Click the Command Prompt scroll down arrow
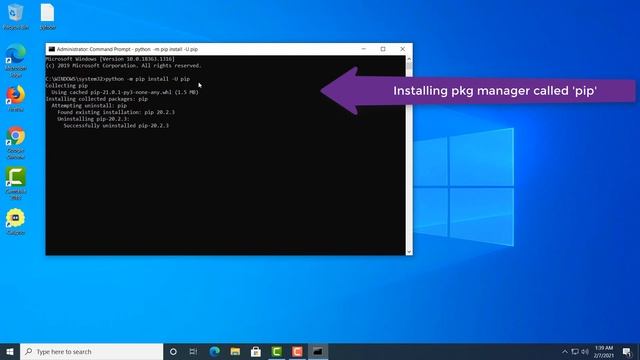Image resolution: width=640 pixels, height=360 pixels. click(x=409, y=252)
